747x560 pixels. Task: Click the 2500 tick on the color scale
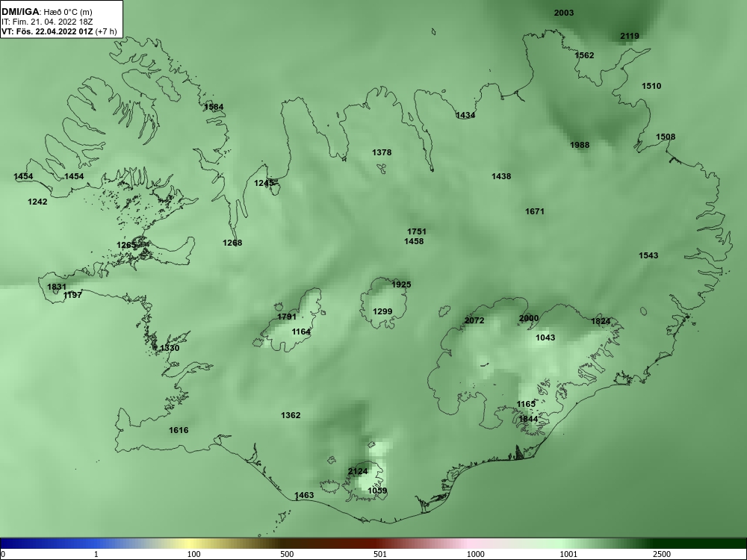(662, 554)
